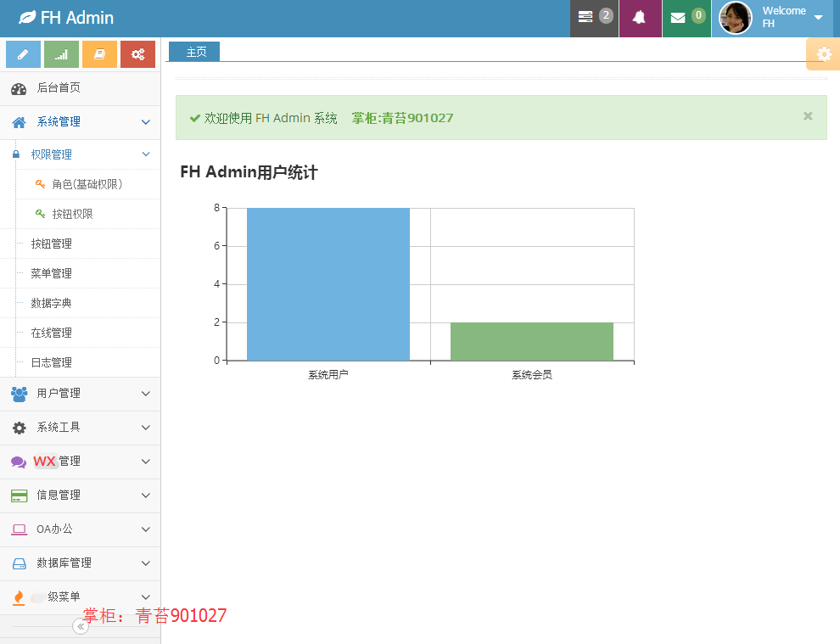Click the green 系统会员 bar
Image resolution: width=840 pixels, height=644 pixels.
[532, 341]
